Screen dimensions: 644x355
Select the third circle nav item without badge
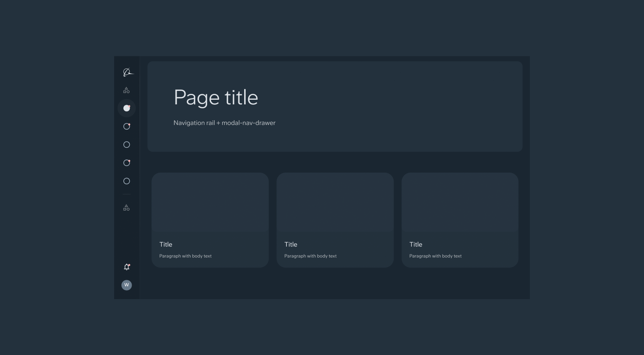point(127,145)
